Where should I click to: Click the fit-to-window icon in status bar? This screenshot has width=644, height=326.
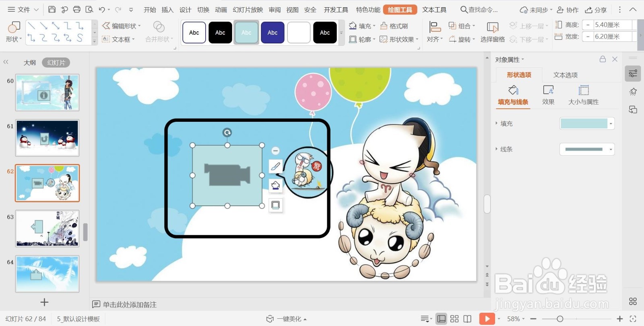(x=633, y=319)
